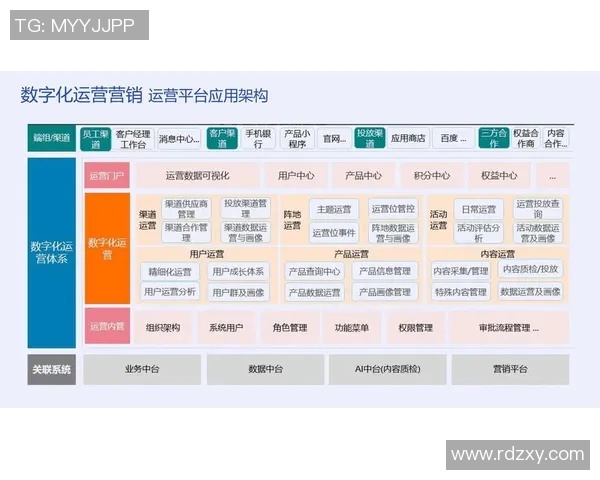600x480 pixels.
Task: Select the 渠道合作管理 box
Action: [x=186, y=232]
